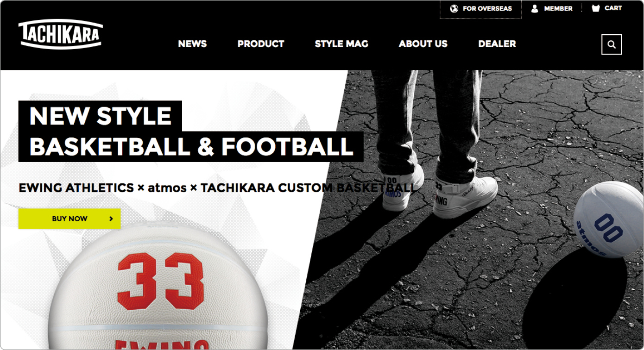Click the Ewing Athletics atmos custom basketball title
The height and width of the screenshot is (350, 644).
coord(217,188)
